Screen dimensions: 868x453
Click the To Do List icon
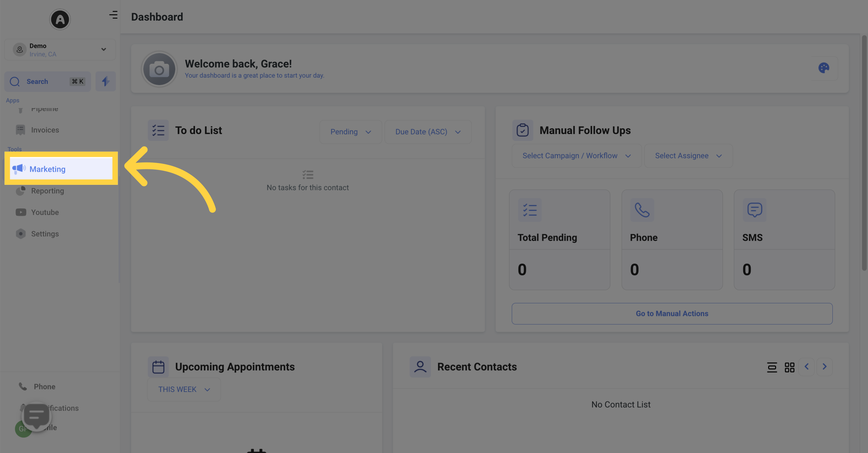click(158, 130)
